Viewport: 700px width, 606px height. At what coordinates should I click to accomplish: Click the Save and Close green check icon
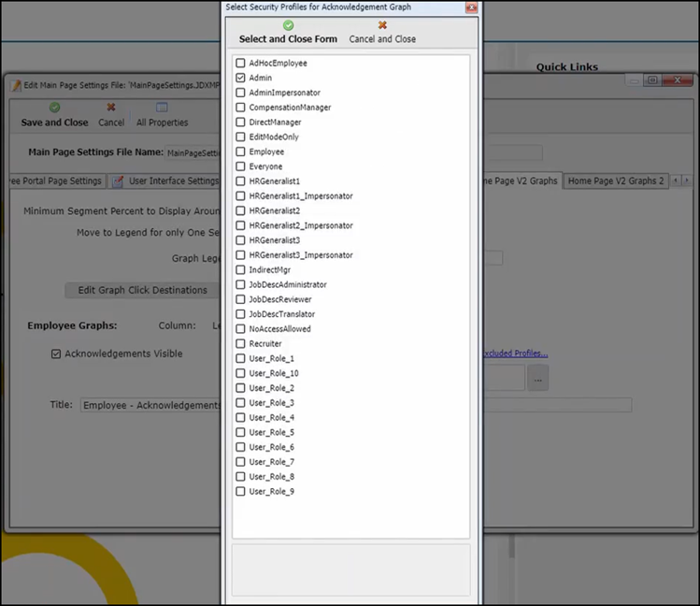(x=55, y=108)
